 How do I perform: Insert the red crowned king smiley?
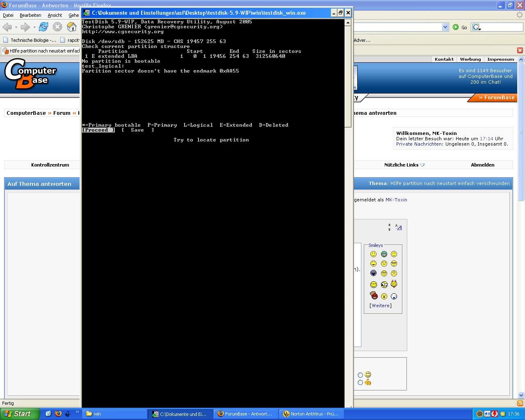tap(374, 295)
